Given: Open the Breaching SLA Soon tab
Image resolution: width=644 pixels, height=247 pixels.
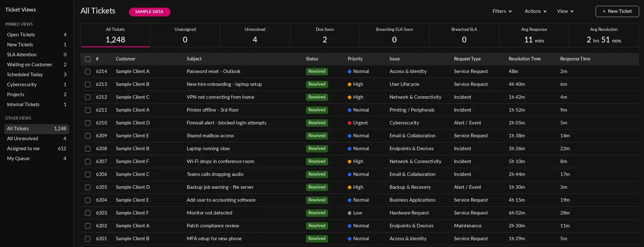Looking at the screenshot, I should [x=394, y=35].
